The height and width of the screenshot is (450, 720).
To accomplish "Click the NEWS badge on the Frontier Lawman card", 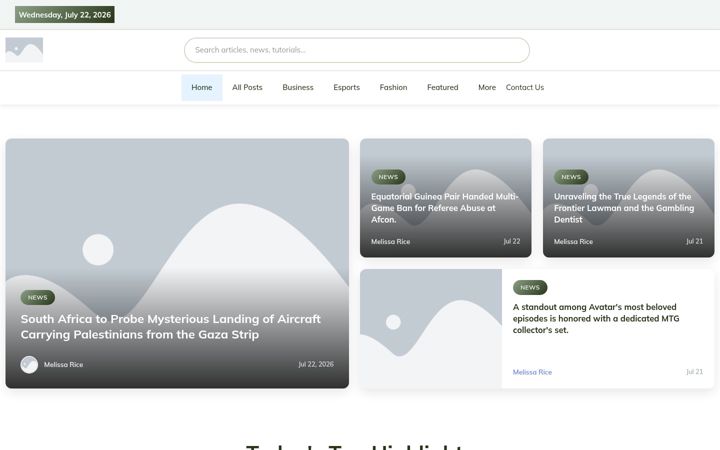I will [x=571, y=177].
